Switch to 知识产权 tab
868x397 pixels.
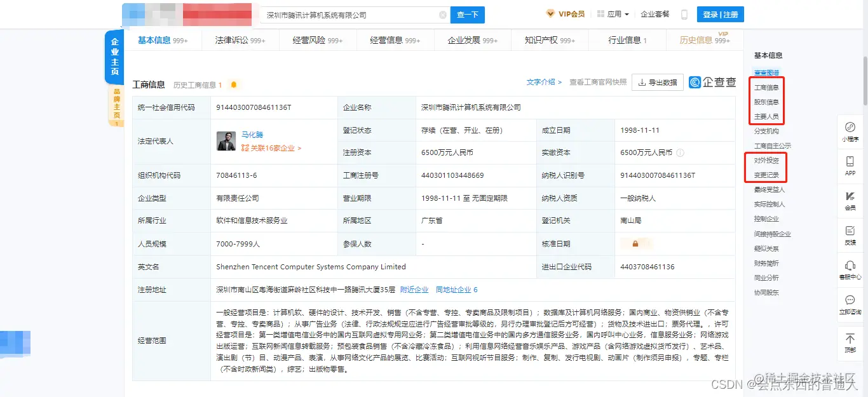click(550, 40)
